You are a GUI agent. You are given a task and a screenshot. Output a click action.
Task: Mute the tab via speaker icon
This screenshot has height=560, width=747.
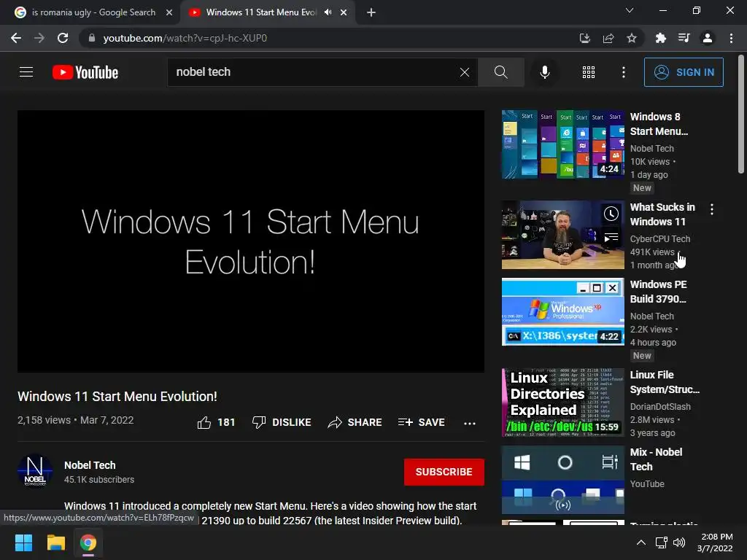328,12
